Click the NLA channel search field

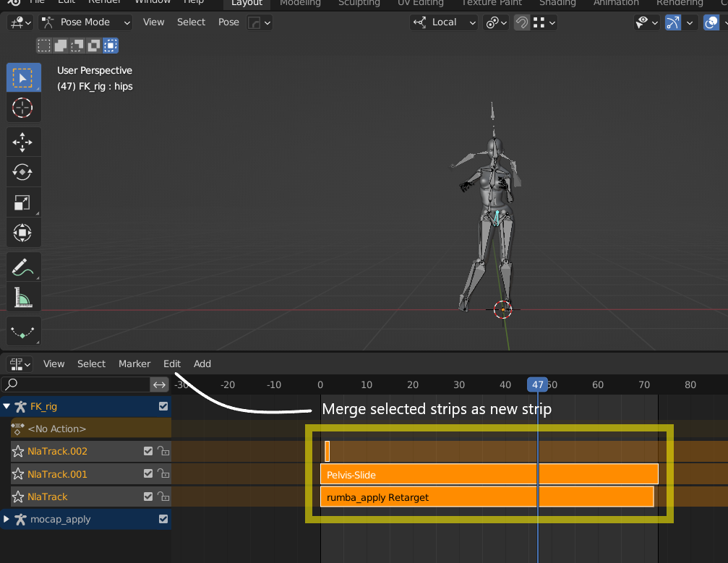click(76, 384)
